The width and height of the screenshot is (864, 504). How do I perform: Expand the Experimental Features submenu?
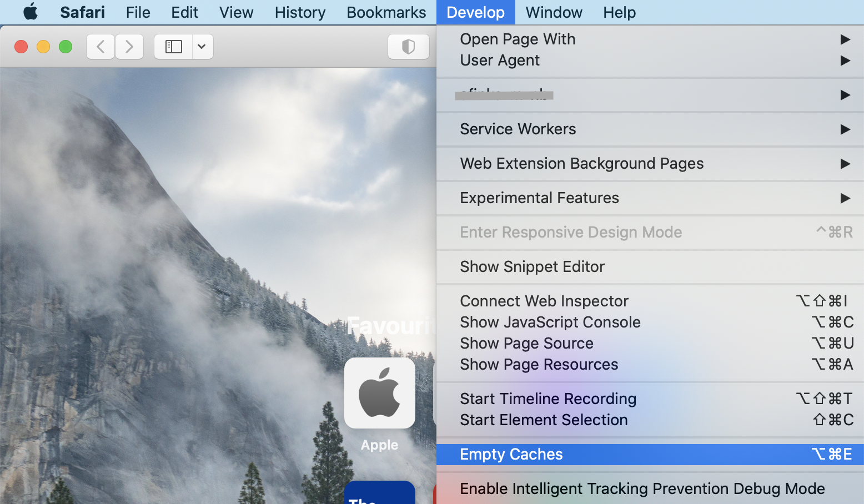point(650,198)
